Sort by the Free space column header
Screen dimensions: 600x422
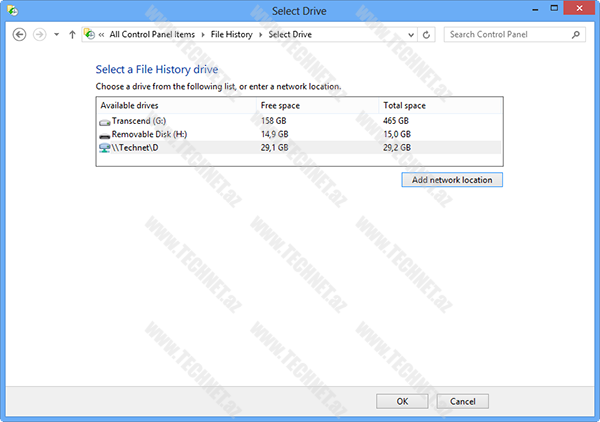317,106
